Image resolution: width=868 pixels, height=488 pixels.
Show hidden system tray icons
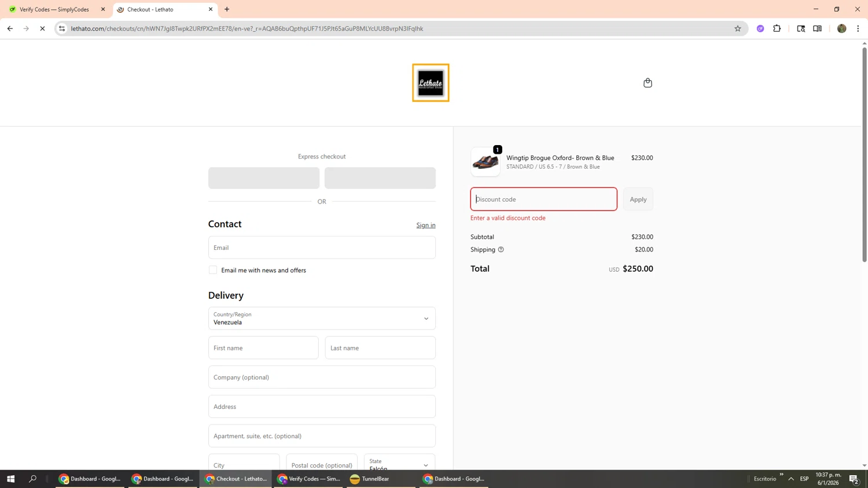791,479
